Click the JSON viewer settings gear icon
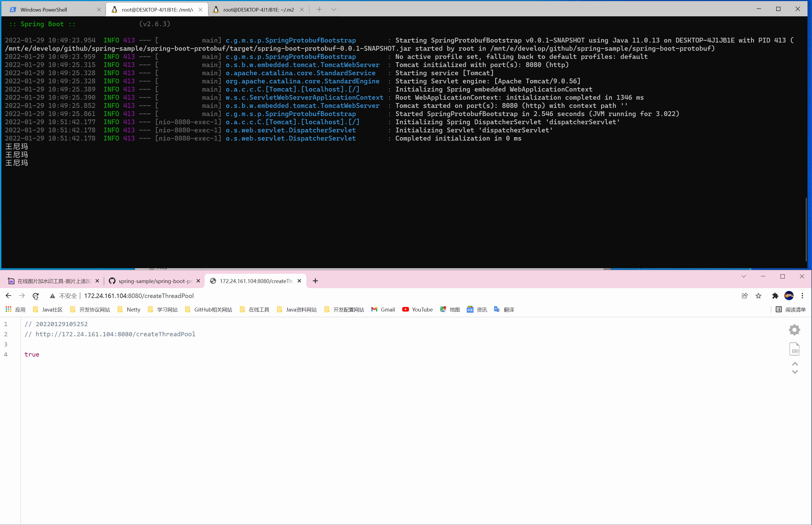This screenshot has width=812, height=525. pyautogui.click(x=794, y=330)
